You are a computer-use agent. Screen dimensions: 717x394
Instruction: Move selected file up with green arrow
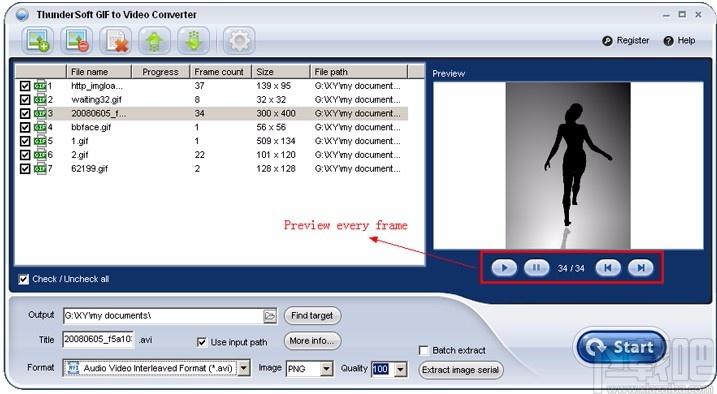pos(155,40)
